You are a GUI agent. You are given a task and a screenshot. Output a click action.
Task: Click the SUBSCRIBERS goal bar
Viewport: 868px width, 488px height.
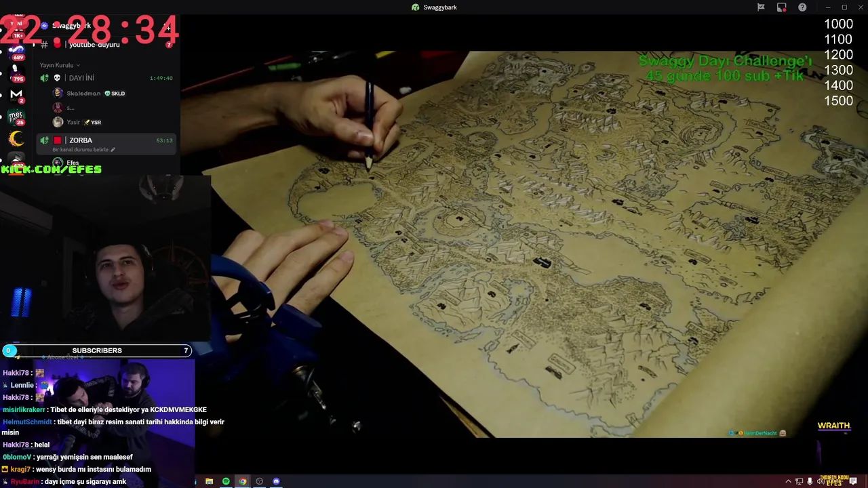pyautogui.click(x=97, y=350)
